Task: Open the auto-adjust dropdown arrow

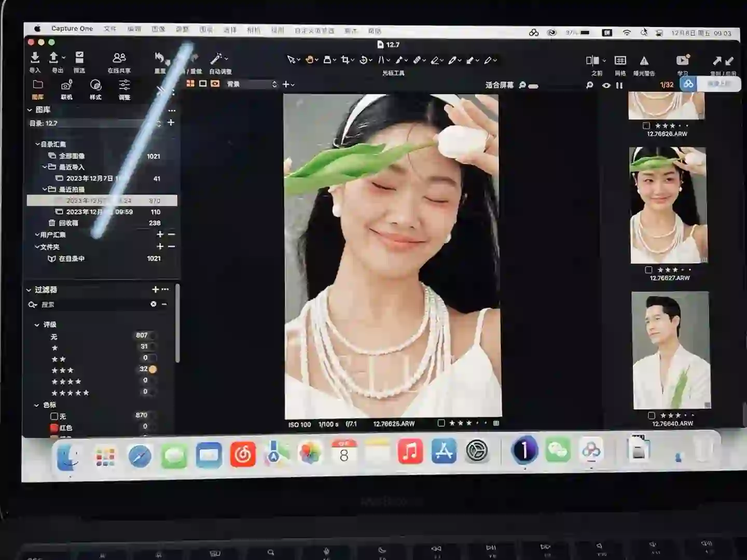Action: pyautogui.click(x=226, y=59)
